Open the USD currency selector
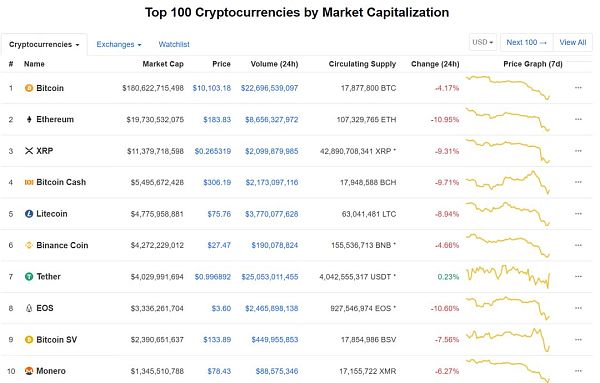This screenshot has height=383, width=600. (x=483, y=42)
